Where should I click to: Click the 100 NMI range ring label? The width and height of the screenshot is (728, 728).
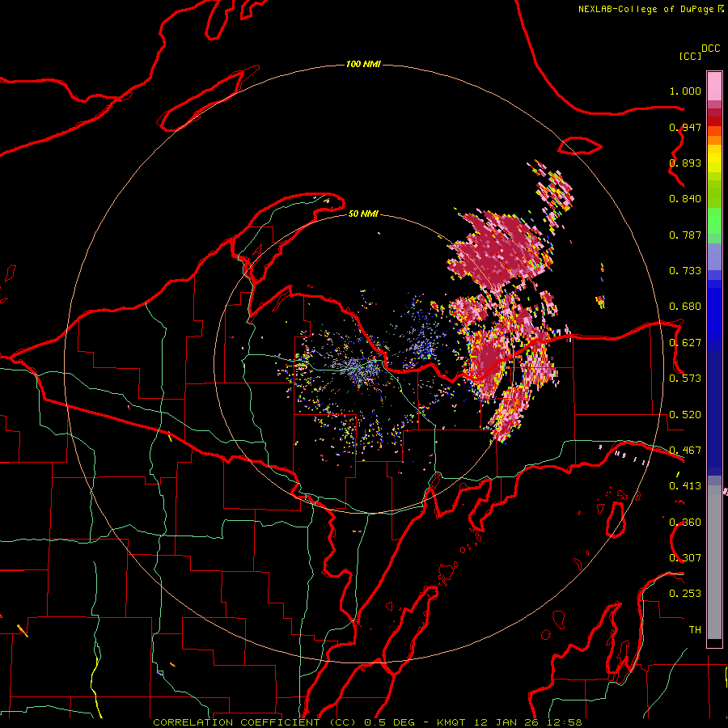point(363,64)
